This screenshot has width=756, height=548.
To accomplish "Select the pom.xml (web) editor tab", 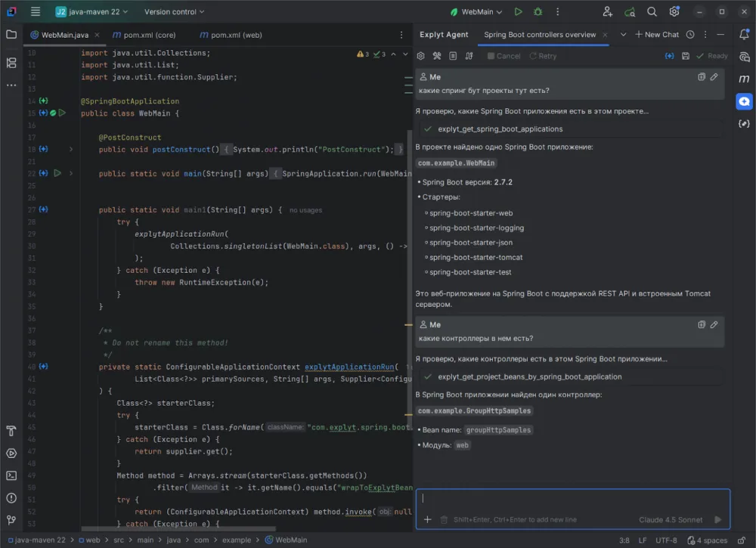I will tap(236, 35).
